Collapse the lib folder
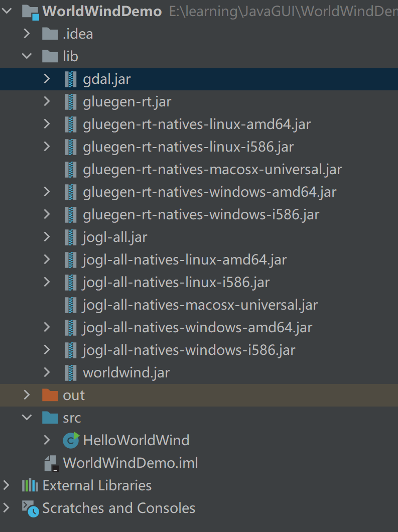 click(27, 56)
